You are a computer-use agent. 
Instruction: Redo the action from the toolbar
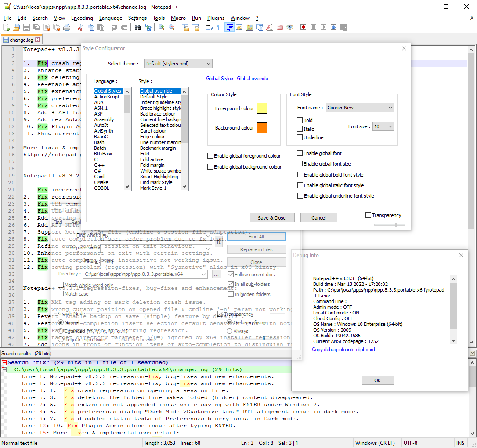pos(124,27)
